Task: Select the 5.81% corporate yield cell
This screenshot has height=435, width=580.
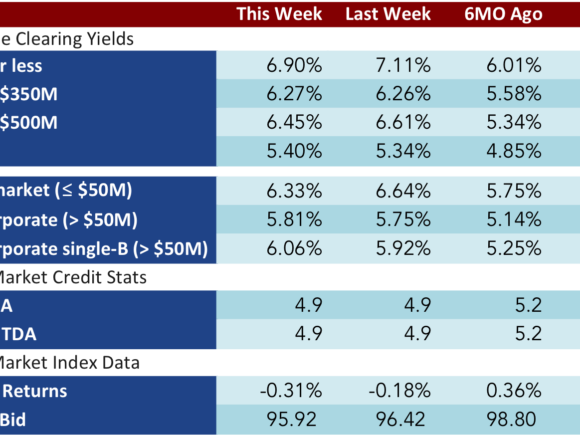Action: pyautogui.click(x=294, y=219)
